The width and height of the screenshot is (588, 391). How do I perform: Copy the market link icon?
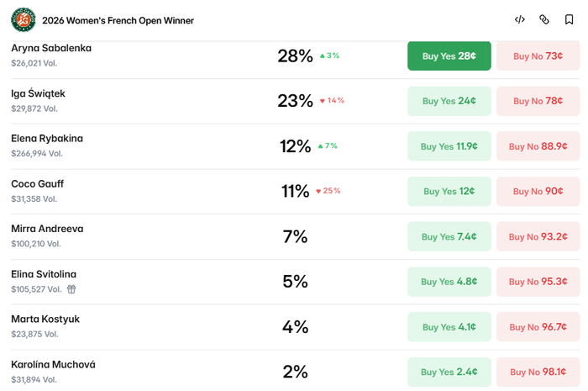point(544,19)
